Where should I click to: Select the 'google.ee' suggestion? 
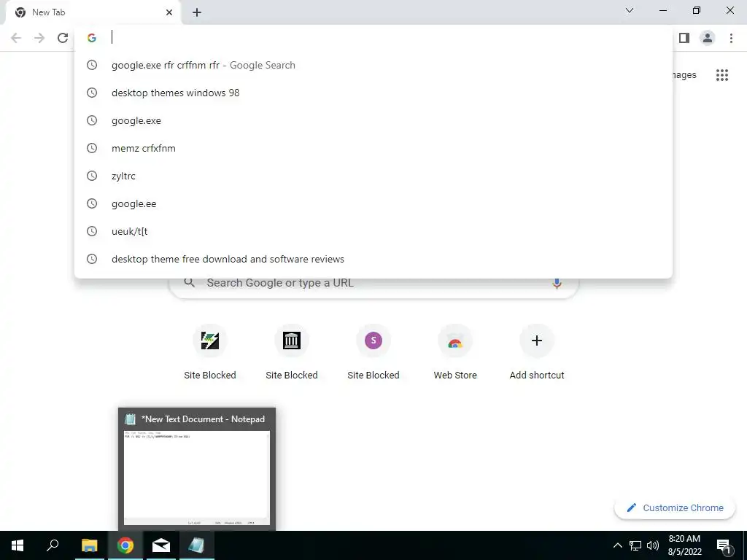373,203
